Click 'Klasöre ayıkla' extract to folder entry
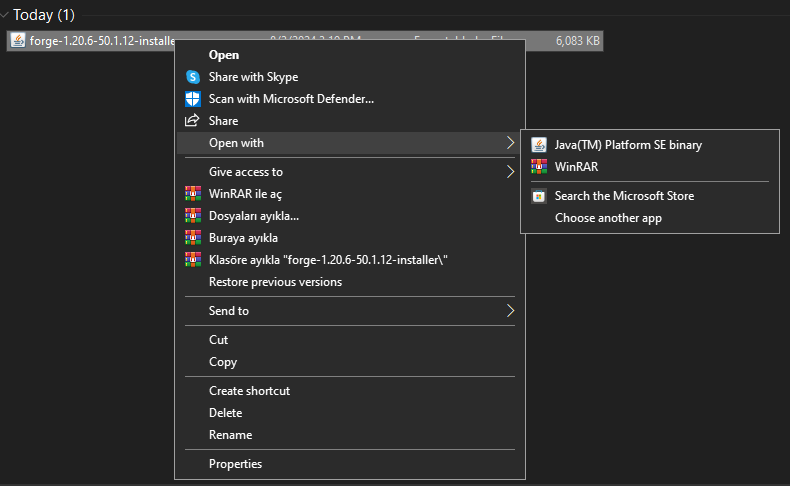 [327, 260]
